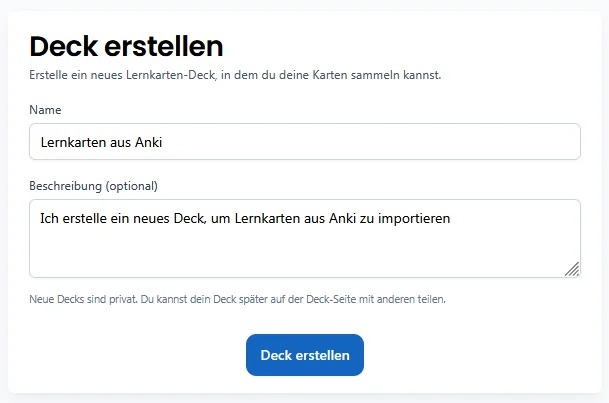Screen dimensions: 609x403
Task: Place cursor on the word importieren in the description
Action: tap(414, 219)
